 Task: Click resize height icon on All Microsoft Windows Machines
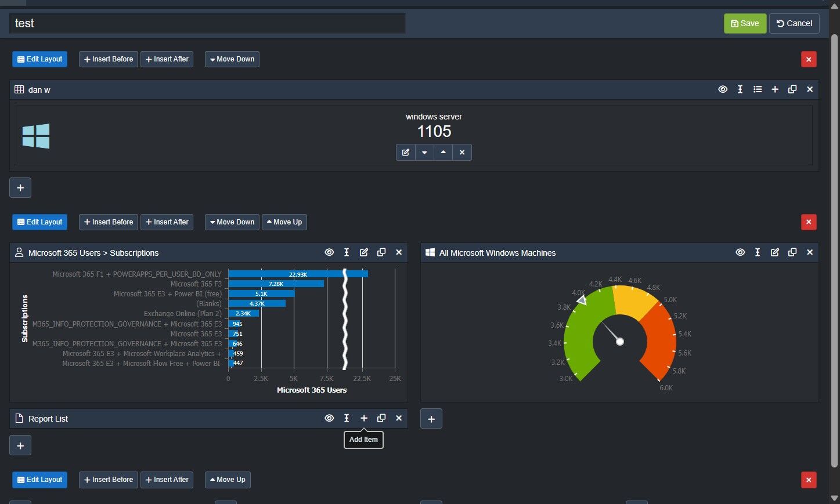coord(758,252)
